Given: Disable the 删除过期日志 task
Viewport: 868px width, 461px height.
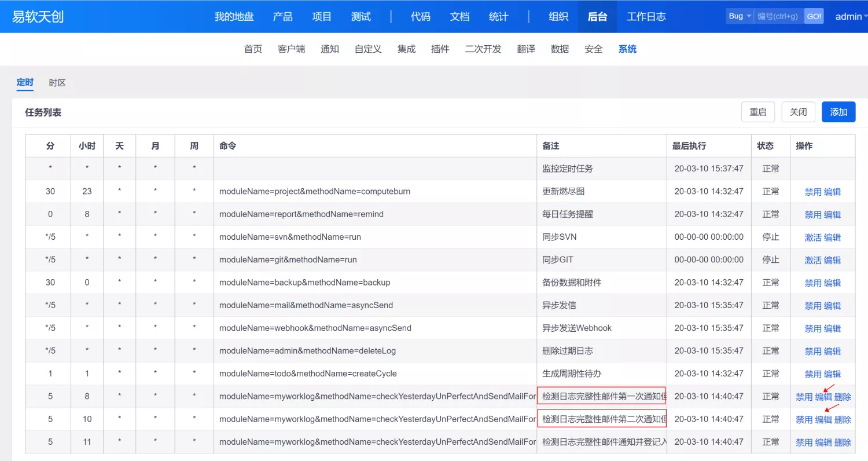Looking at the screenshot, I should pyautogui.click(x=813, y=351).
